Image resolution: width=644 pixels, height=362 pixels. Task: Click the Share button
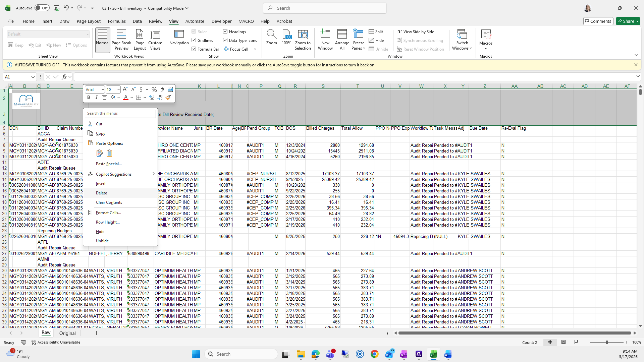point(628,21)
